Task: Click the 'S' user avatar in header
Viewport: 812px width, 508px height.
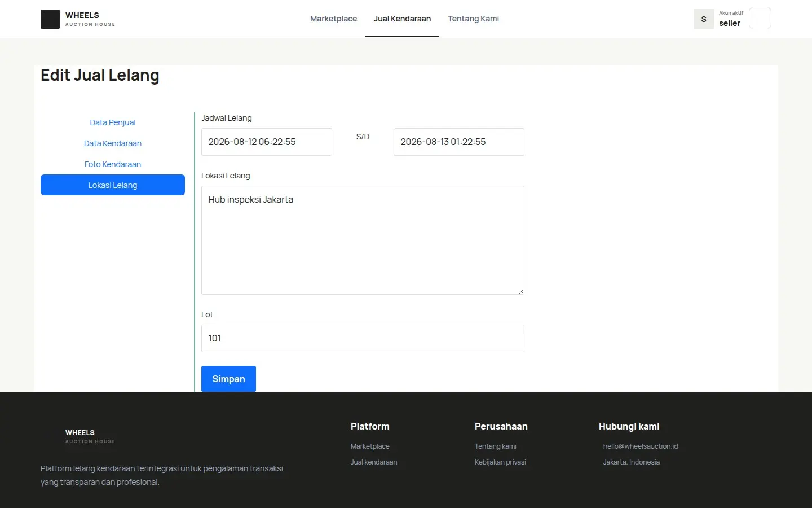Action: coord(704,19)
